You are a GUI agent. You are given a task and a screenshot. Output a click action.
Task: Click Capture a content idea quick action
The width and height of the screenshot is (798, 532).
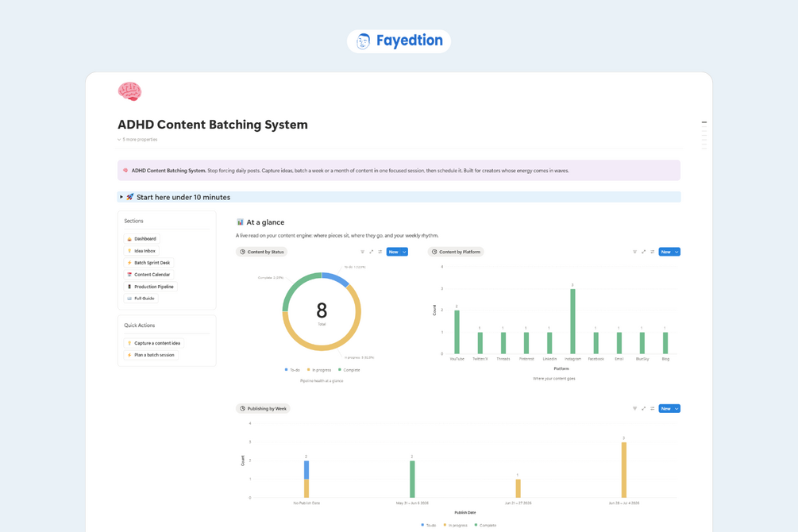[153, 343]
